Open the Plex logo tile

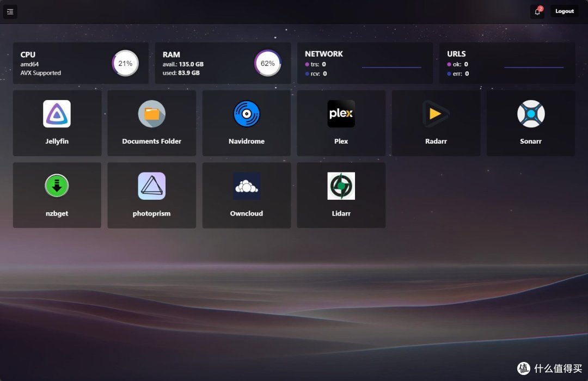[341, 114]
